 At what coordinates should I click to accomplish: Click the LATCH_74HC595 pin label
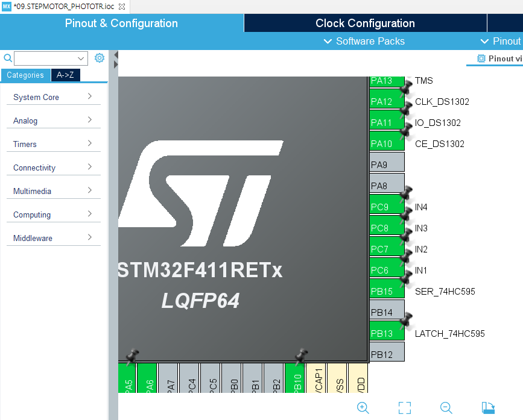click(449, 334)
